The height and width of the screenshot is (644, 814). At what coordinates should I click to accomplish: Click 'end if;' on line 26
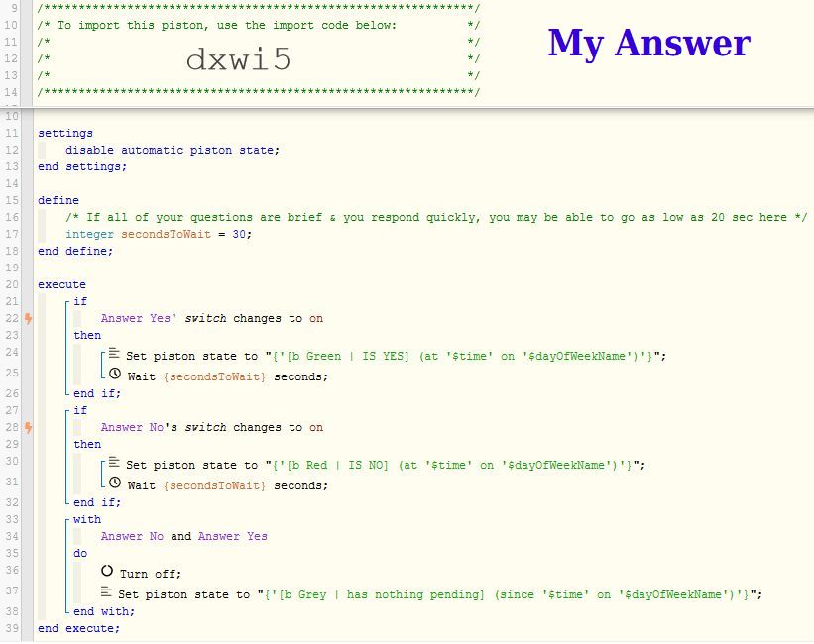[x=97, y=394]
